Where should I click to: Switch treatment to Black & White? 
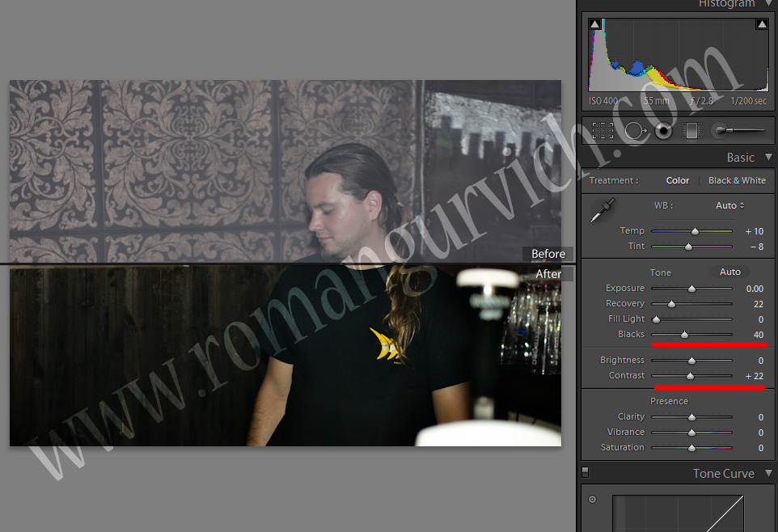(736, 180)
